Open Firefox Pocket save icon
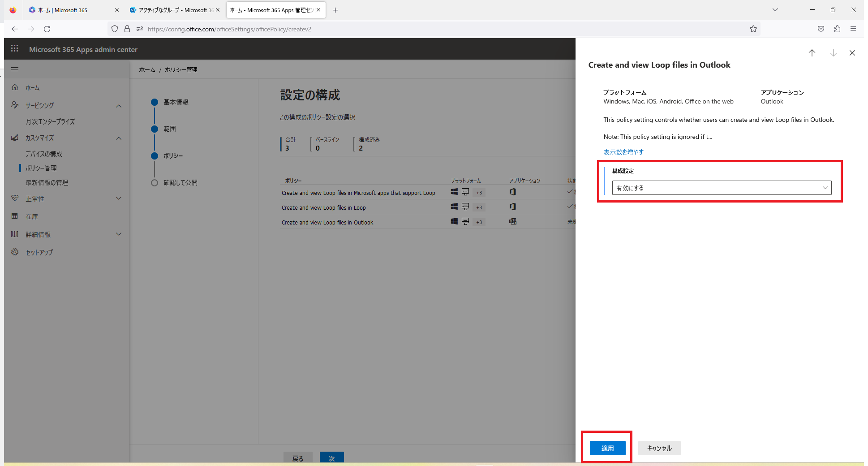This screenshot has width=868, height=466. click(821, 29)
